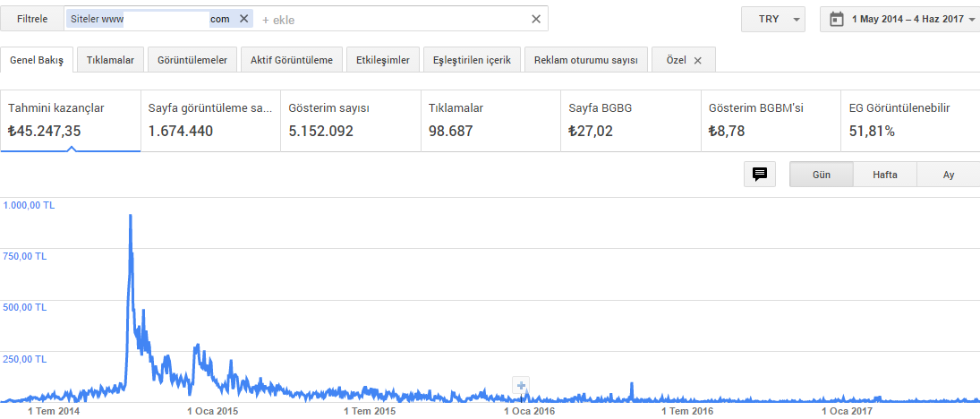
Task: Click the 250,00 TL axis label
Action: point(24,359)
